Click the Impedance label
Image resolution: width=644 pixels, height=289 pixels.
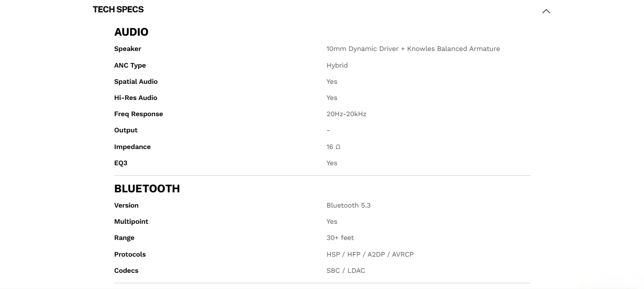[132, 147]
